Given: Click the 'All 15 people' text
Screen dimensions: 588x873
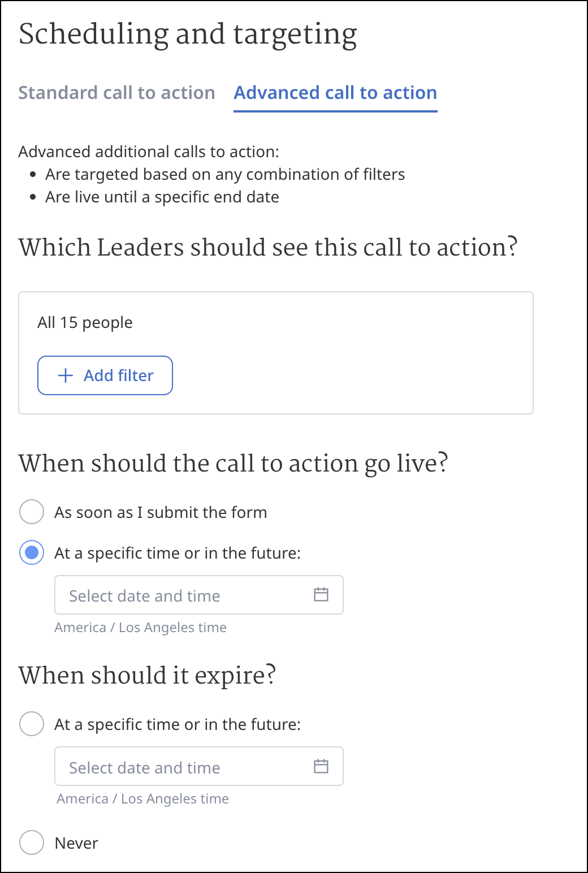Looking at the screenshot, I should coord(85,322).
